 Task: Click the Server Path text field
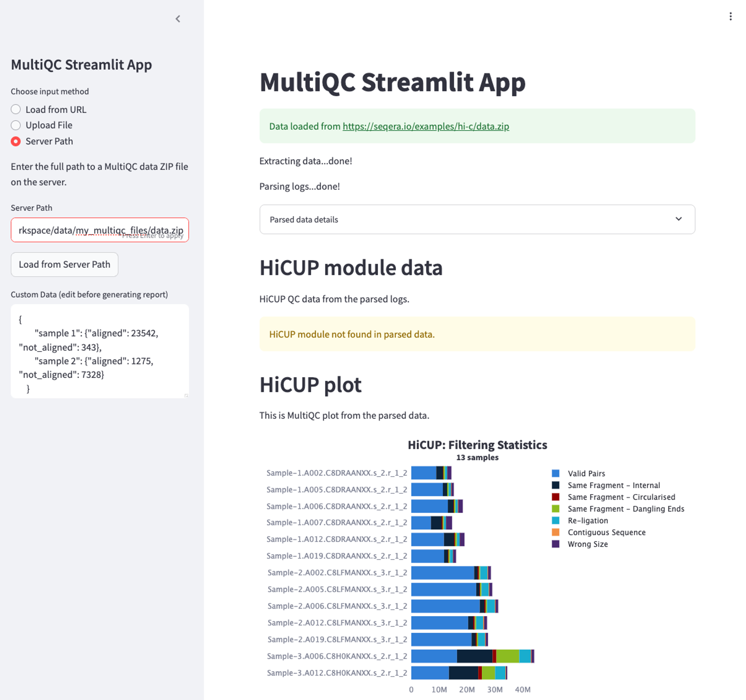(x=100, y=230)
